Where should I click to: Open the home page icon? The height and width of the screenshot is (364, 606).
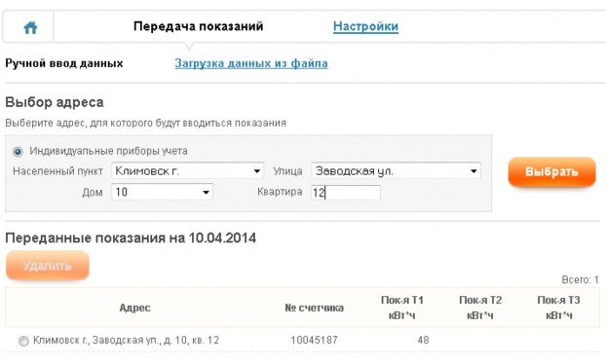[30, 27]
